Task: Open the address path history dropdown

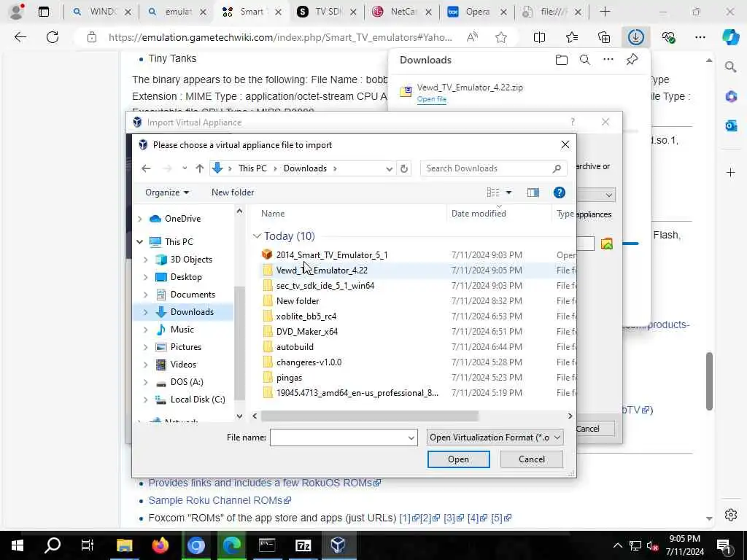Action: pyautogui.click(x=389, y=168)
